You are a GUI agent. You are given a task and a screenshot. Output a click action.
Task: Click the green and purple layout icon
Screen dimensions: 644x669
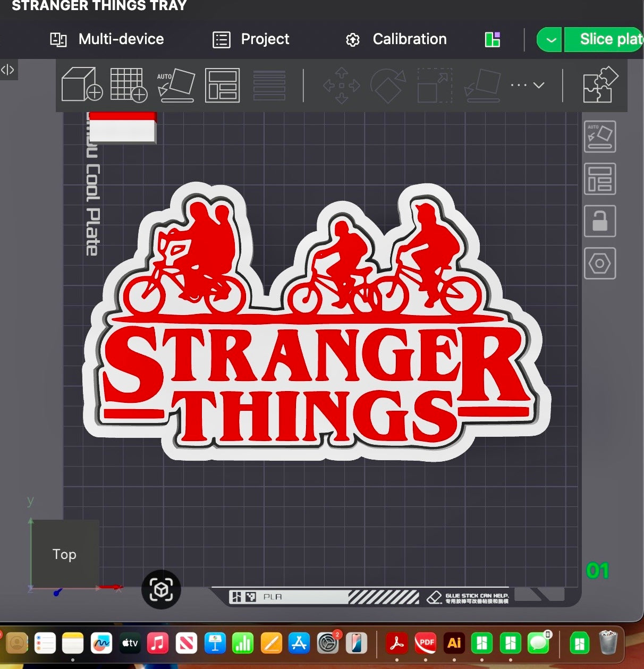pyautogui.click(x=493, y=39)
